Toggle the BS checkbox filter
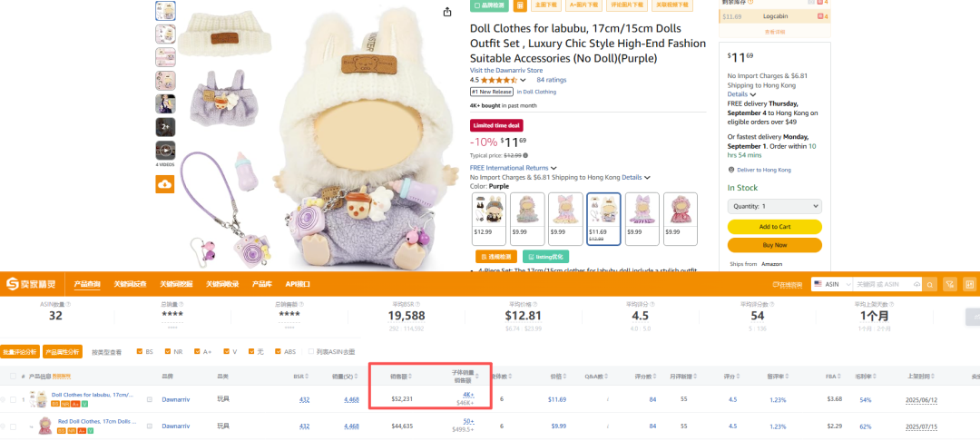 [x=140, y=351]
